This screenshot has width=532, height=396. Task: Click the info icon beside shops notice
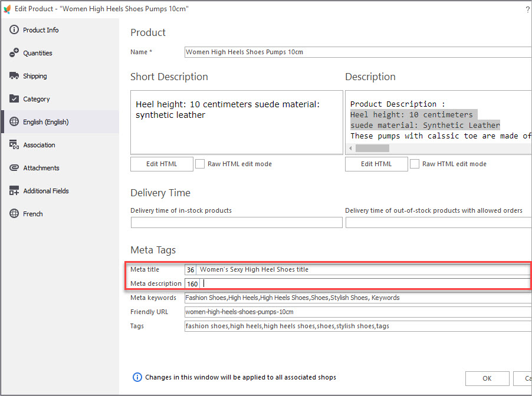click(137, 377)
